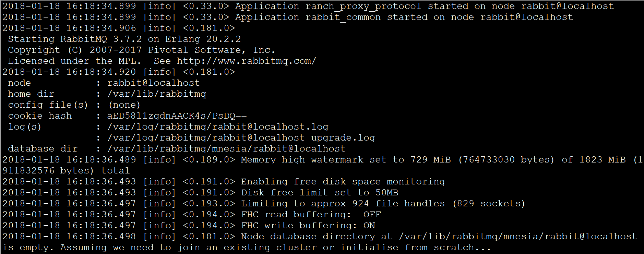Screen dimensions: 644x254
Task: Click the Copyright Pivotal Software line
Action: point(141,50)
